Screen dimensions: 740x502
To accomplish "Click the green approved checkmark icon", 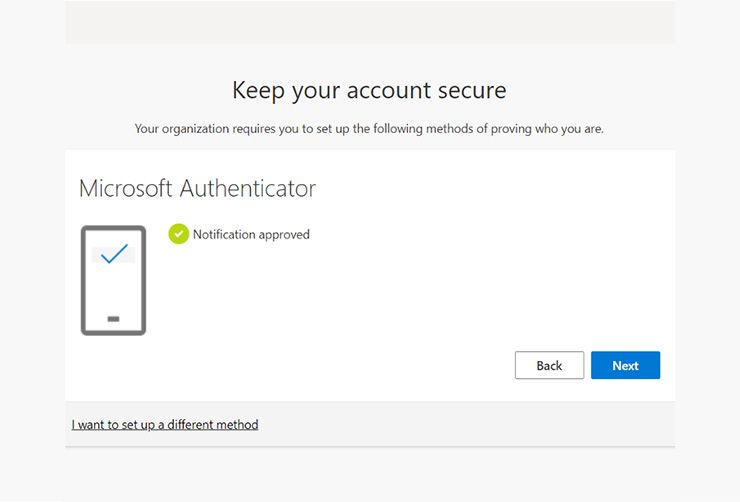I will click(178, 234).
